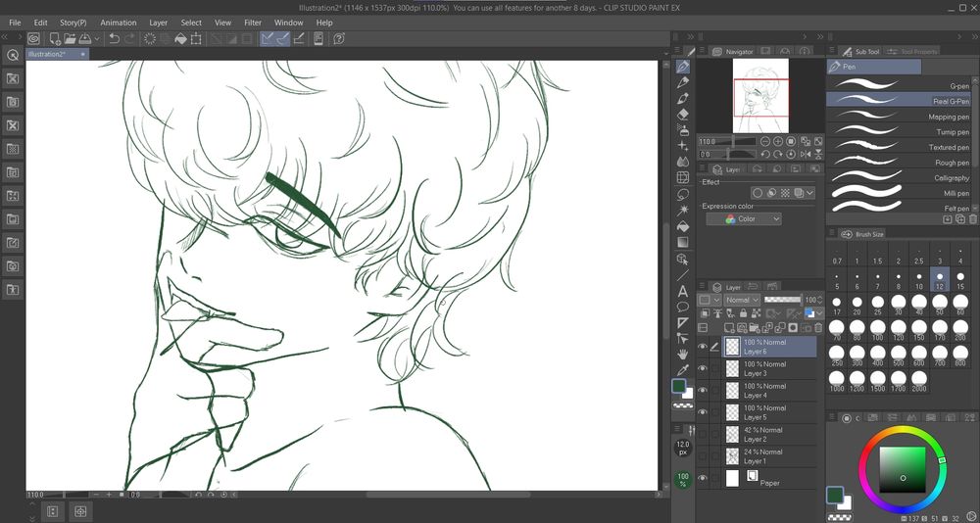The width and height of the screenshot is (980, 523).
Task: Open save options dropdown arrow
Action: pos(97,39)
